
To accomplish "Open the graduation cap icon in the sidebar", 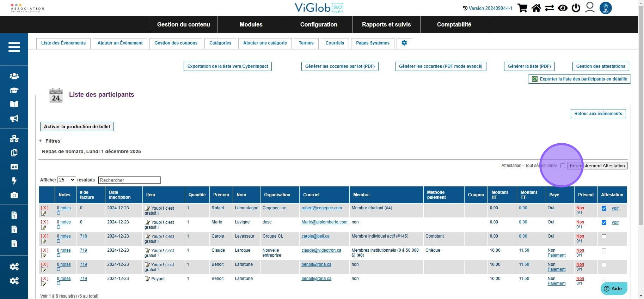I will pos(14,90).
